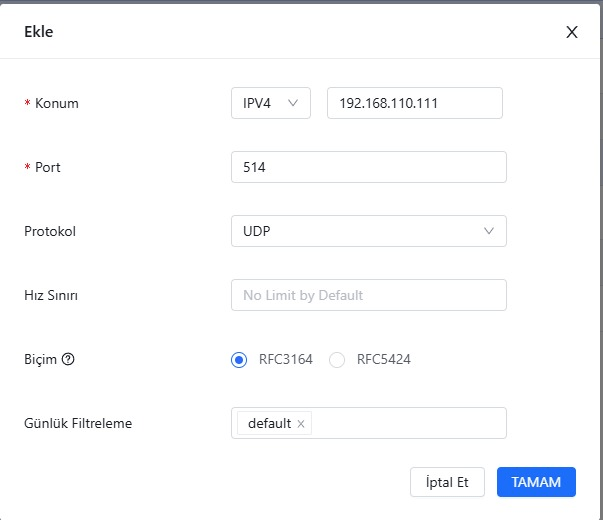Viewport: 603px width, 520px height.
Task: Click the 192.168.110.111 address field
Action: pos(414,103)
